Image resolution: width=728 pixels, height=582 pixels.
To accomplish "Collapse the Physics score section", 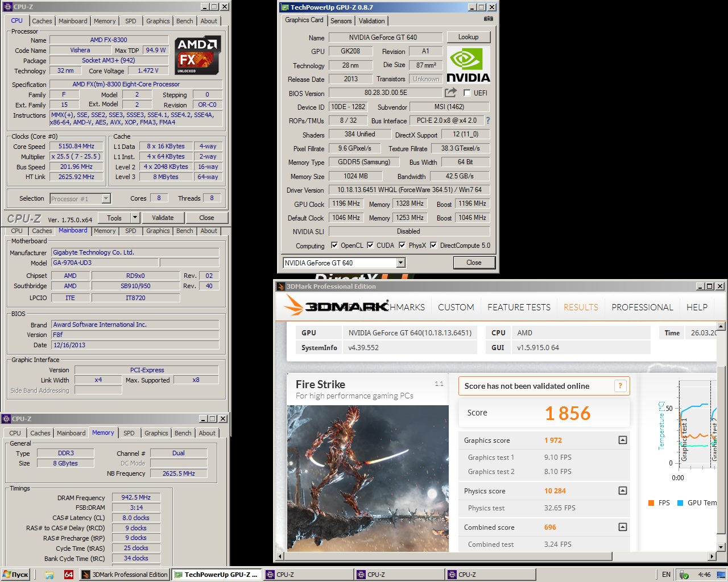I will [623, 490].
